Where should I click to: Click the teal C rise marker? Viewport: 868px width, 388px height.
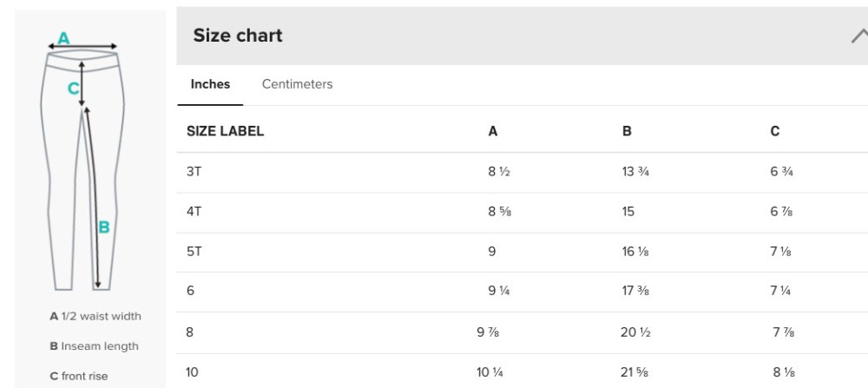(x=73, y=89)
